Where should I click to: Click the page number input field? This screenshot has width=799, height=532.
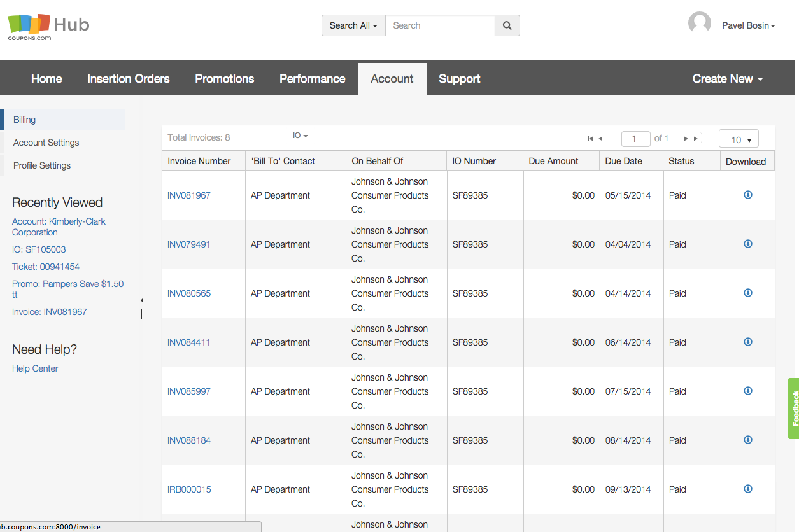[635, 139]
